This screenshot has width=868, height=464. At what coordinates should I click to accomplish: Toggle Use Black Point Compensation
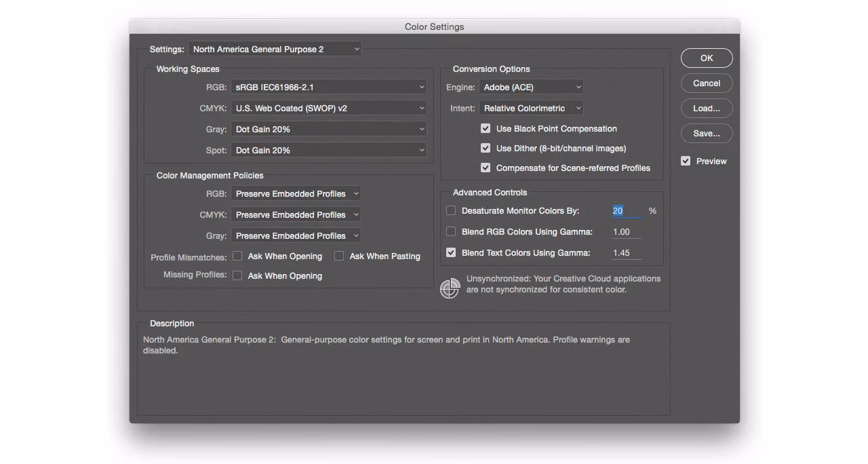(486, 128)
